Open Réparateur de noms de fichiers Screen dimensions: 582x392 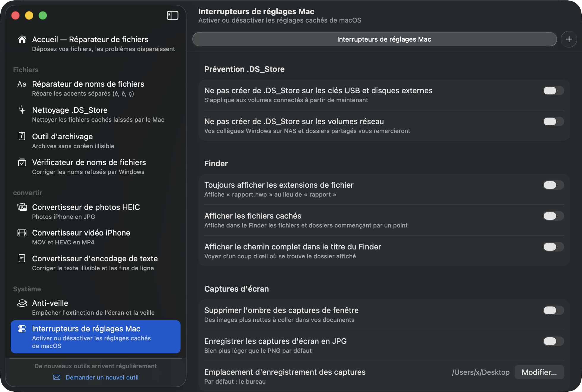tap(96, 88)
